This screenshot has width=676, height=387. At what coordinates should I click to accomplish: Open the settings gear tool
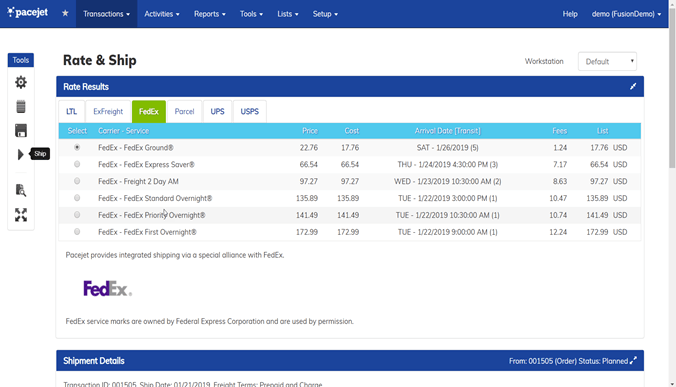pos(21,82)
